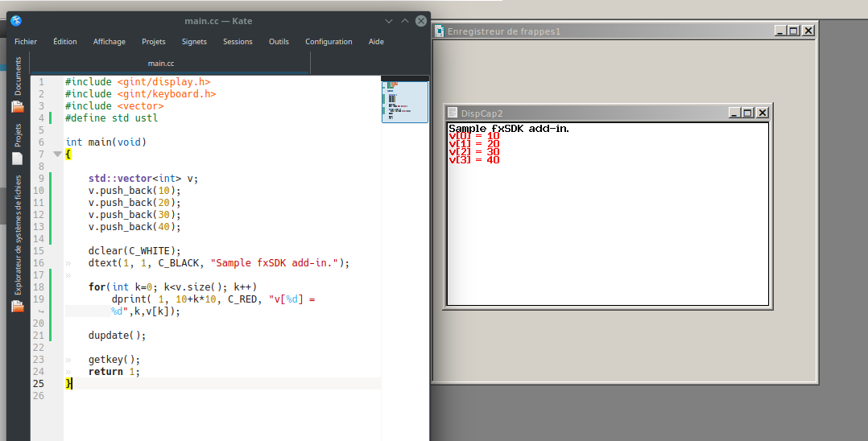Click the Kate title bar dropdown arrow
This screenshot has width=868, height=441.
point(389,21)
